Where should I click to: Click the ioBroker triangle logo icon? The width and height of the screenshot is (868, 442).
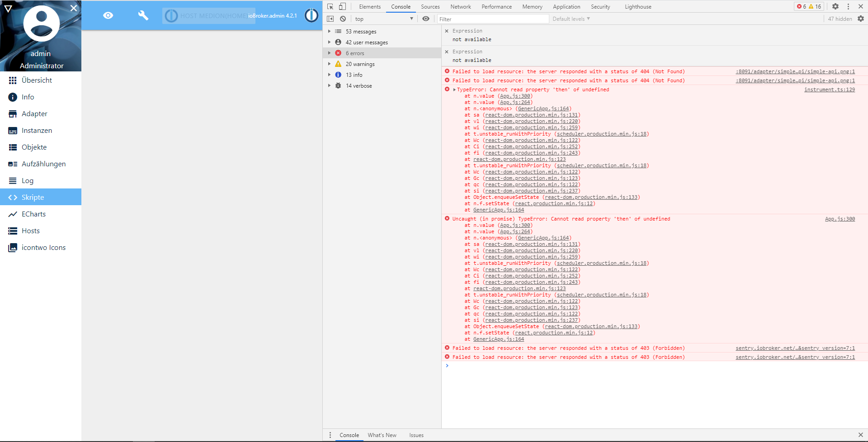pos(8,9)
